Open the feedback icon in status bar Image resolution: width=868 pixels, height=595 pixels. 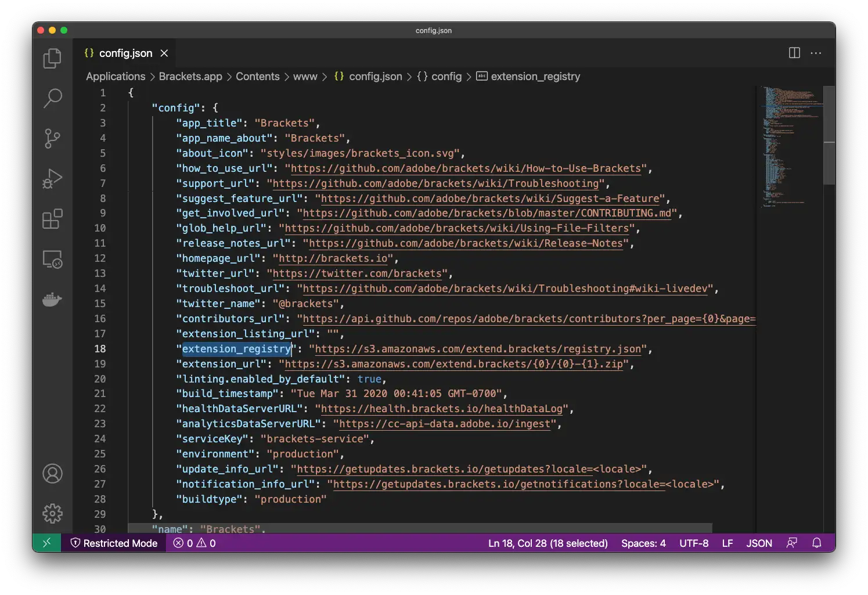pos(791,543)
